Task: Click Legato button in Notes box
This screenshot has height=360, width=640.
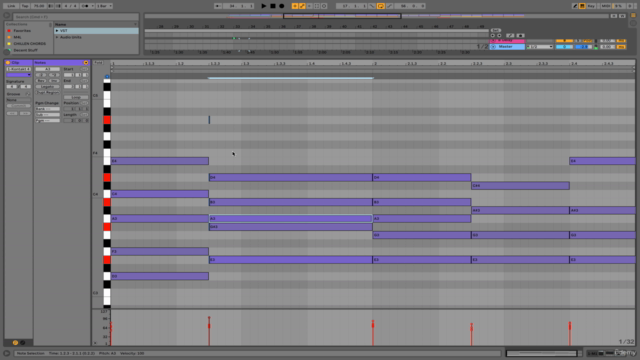Action: (47, 87)
